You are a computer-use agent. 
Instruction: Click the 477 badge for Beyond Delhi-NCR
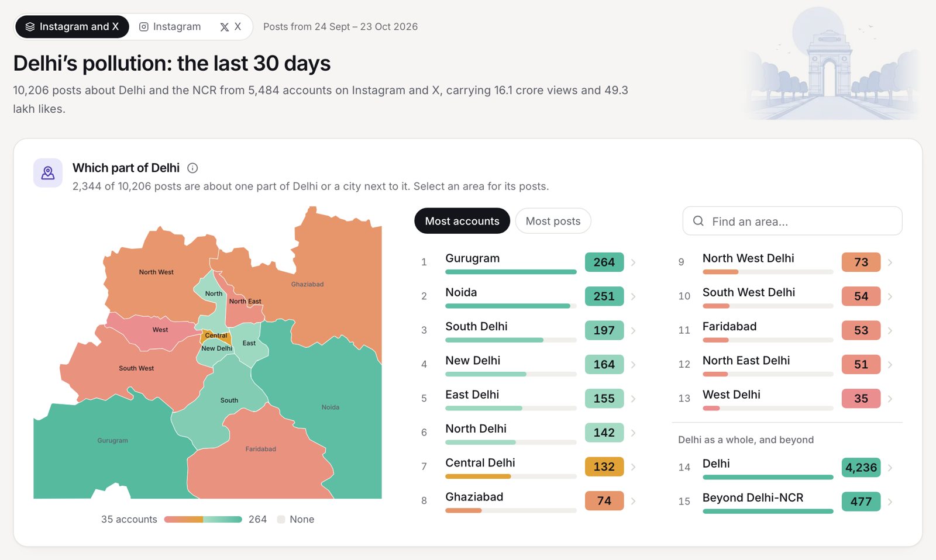pyautogui.click(x=861, y=502)
